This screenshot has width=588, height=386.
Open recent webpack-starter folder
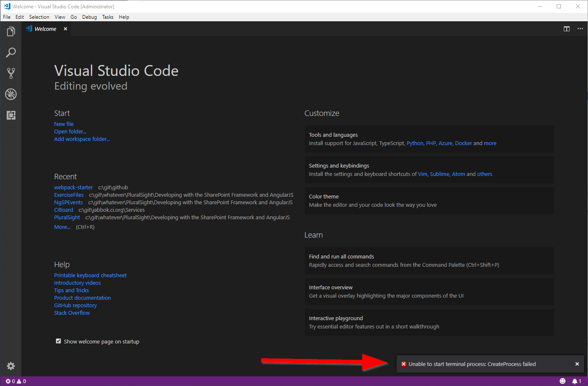pyautogui.click(x=73, y=187)
